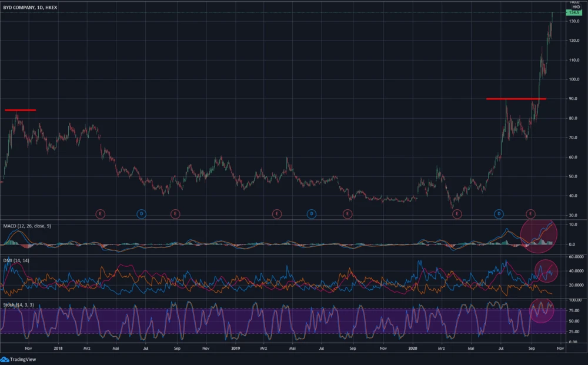
Task: Select the earnings E marker near September 2018
Action: (175, 214)
